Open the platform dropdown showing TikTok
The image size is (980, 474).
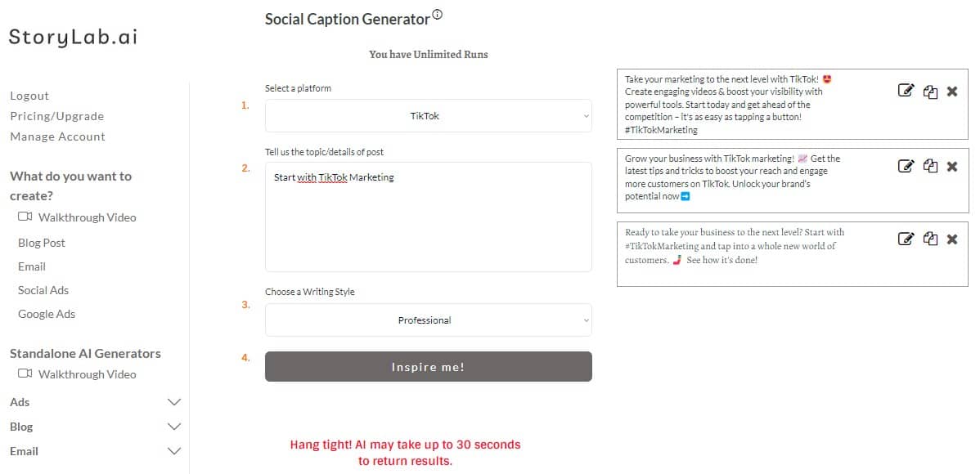(428, 116)
